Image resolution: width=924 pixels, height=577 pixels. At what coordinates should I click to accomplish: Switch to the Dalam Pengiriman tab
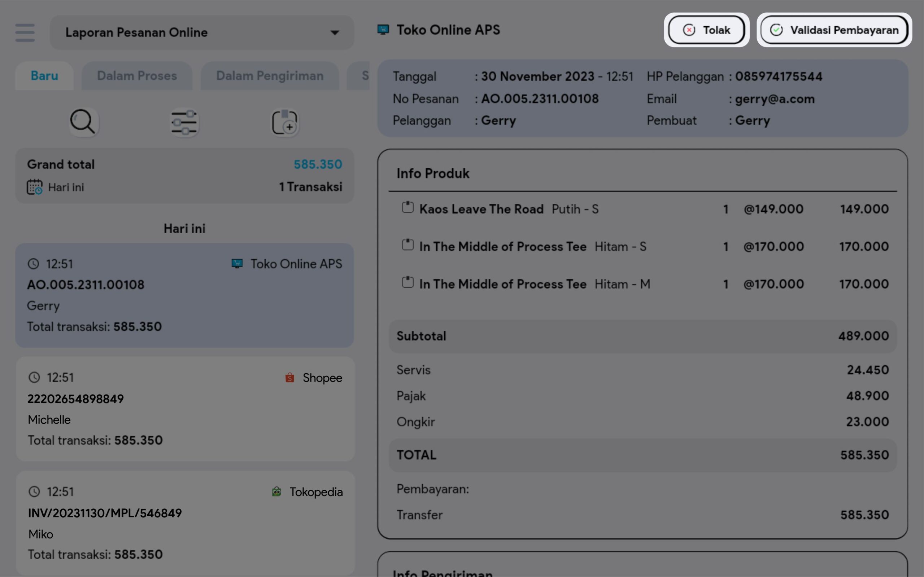click(270, 76)
